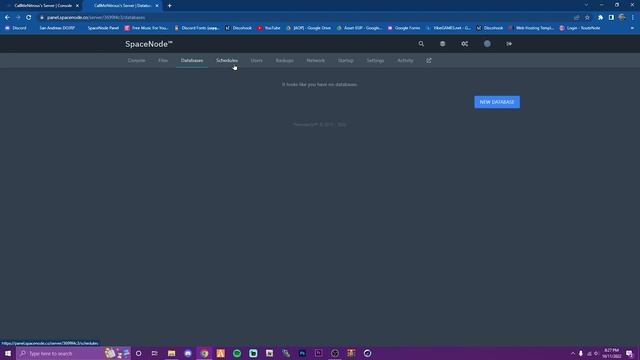Screen dimensions: 640x360
Task: Reload the page with refresh icon
Action: coord(29,18)
